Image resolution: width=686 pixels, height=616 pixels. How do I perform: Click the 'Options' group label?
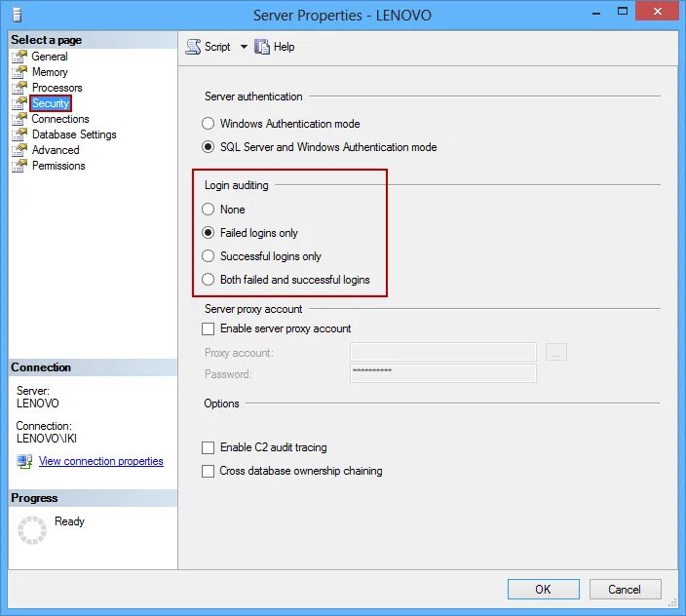(x=221, y=404)
